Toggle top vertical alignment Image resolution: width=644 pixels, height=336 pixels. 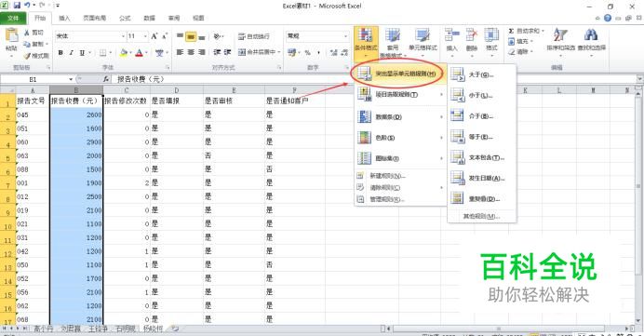[x=181, y=36]
